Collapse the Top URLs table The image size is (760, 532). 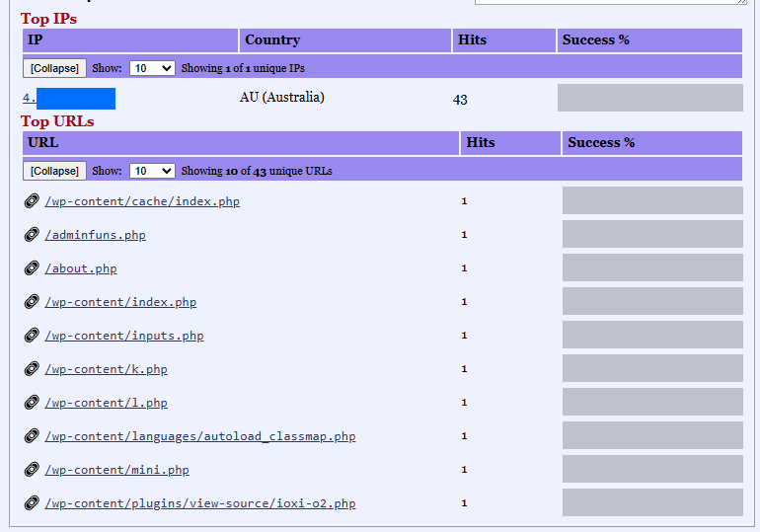pos(54,171)
